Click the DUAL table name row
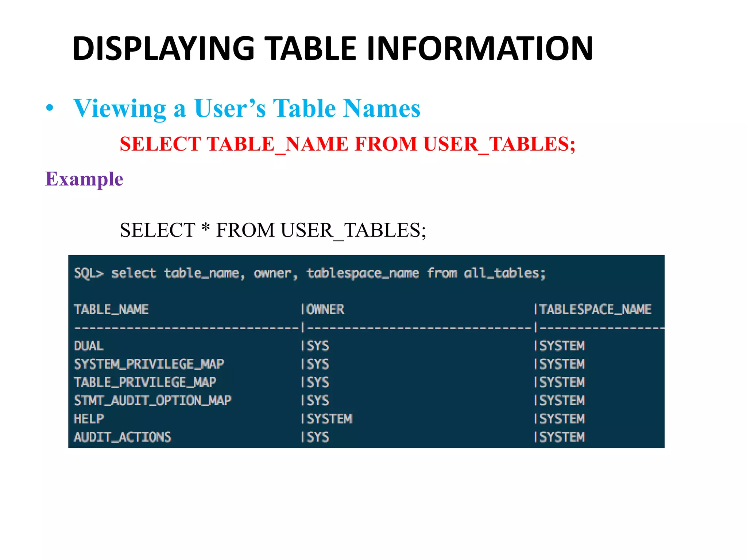This screenshot has height=560, width=747. point(89,346)
